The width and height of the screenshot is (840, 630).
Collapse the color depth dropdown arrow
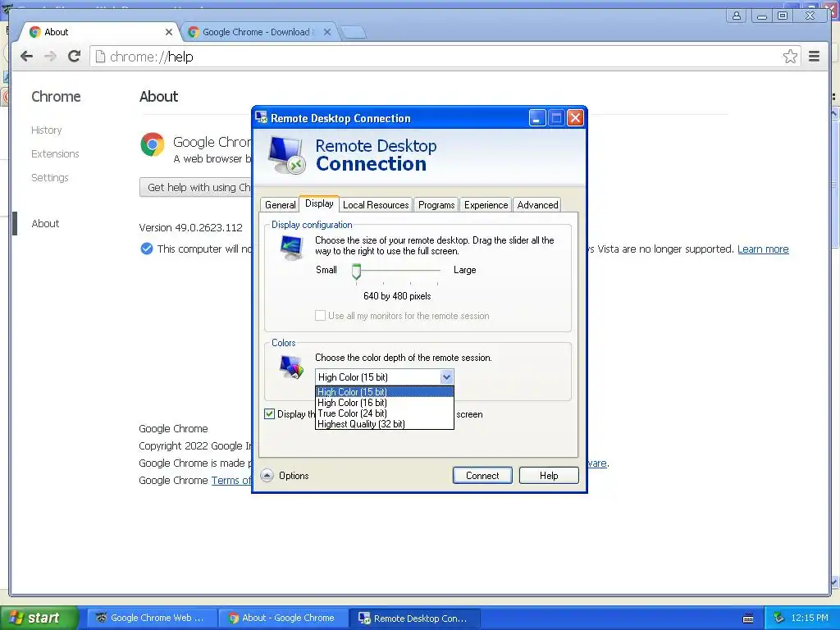(x=446, y=377)
